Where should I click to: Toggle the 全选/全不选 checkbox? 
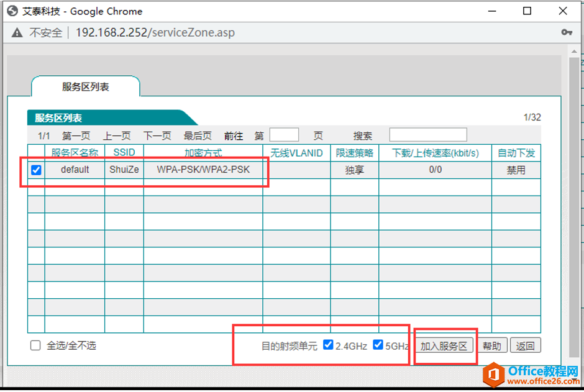point(35,345)
